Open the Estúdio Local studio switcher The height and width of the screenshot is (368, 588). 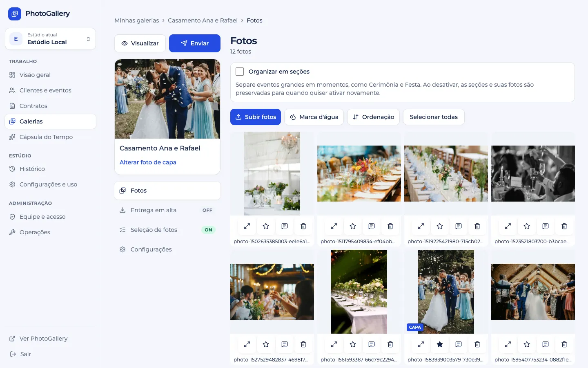tap(50, 39)
